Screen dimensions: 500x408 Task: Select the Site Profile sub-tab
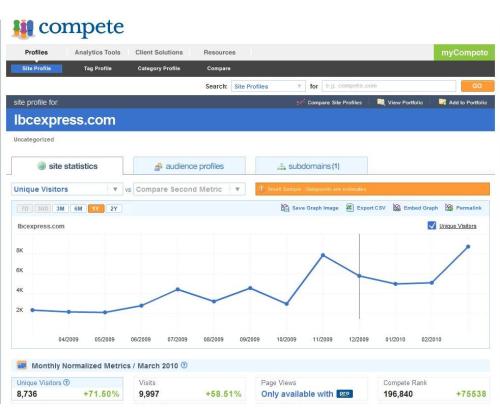click(36, 68)
